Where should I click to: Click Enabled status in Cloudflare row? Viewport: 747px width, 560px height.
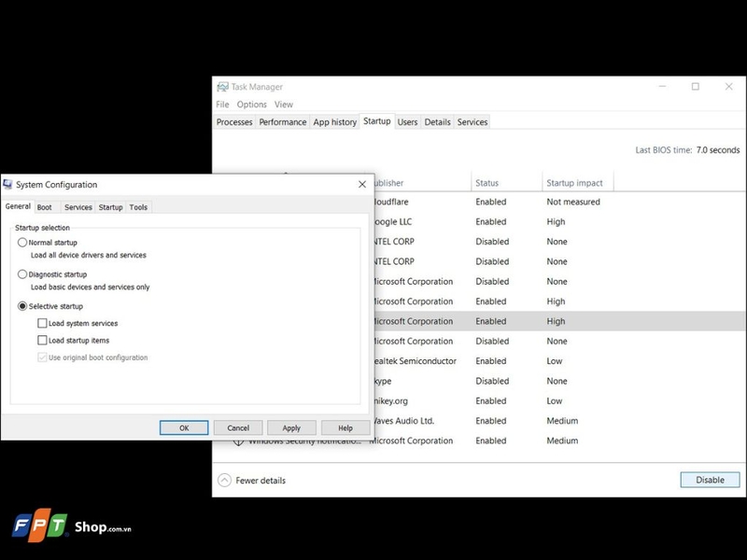point(491,202)
